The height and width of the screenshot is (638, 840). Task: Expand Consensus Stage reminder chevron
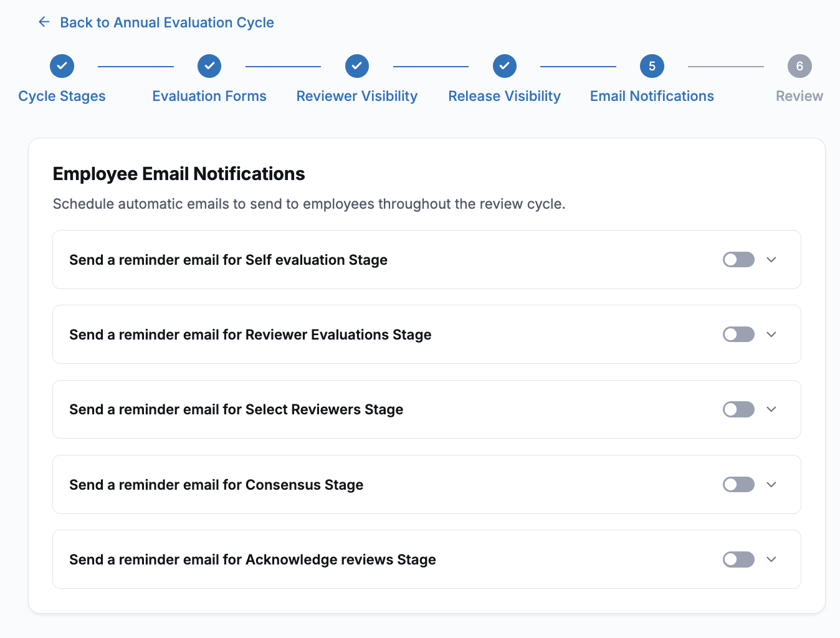771,485
